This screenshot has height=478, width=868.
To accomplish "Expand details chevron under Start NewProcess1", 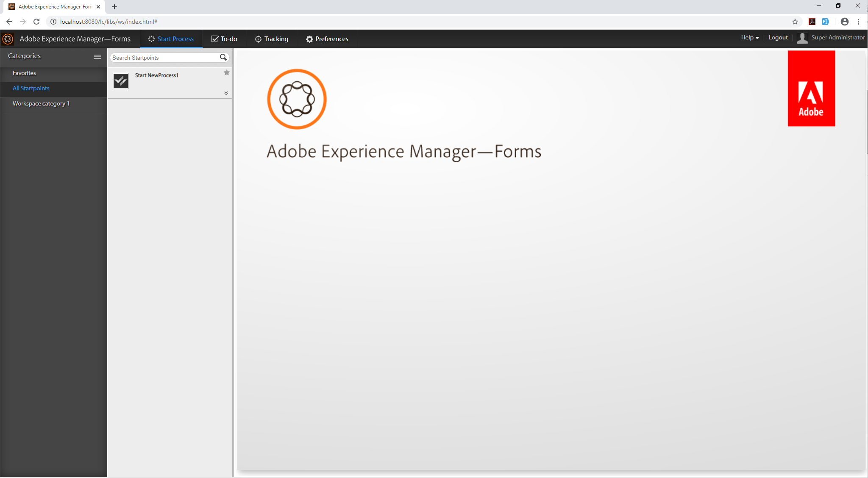I will coord(226,93).
